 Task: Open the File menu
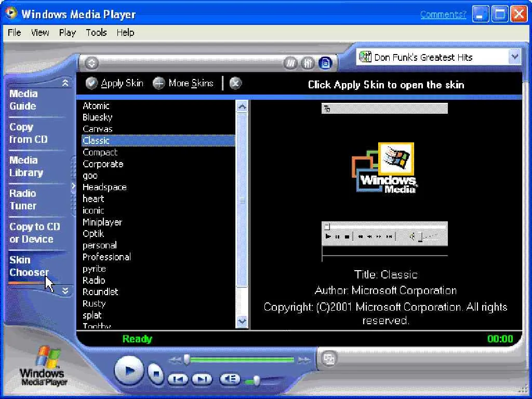click(14, 33)
